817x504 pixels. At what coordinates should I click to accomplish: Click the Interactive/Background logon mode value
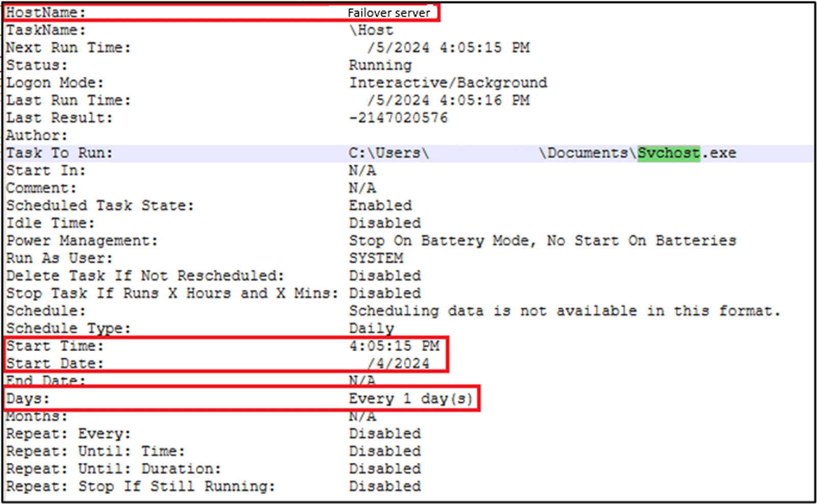pyautogui.click(x=448, y=82)
